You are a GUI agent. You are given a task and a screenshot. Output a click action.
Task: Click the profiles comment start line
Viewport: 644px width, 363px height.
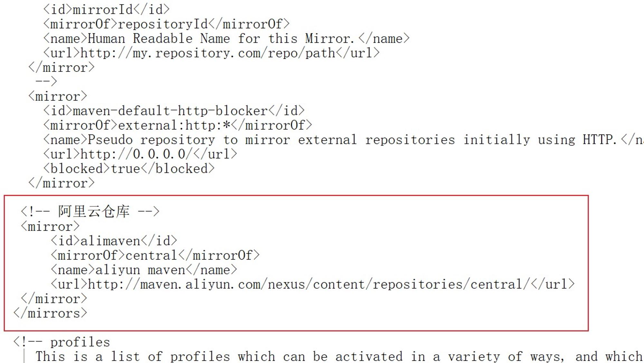tap(62, 342)
